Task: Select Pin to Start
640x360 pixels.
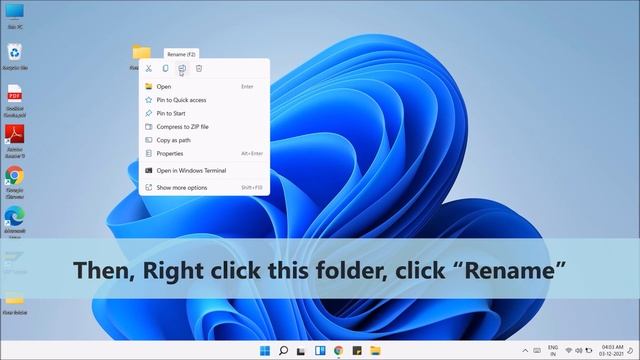Action: [204, 113]
